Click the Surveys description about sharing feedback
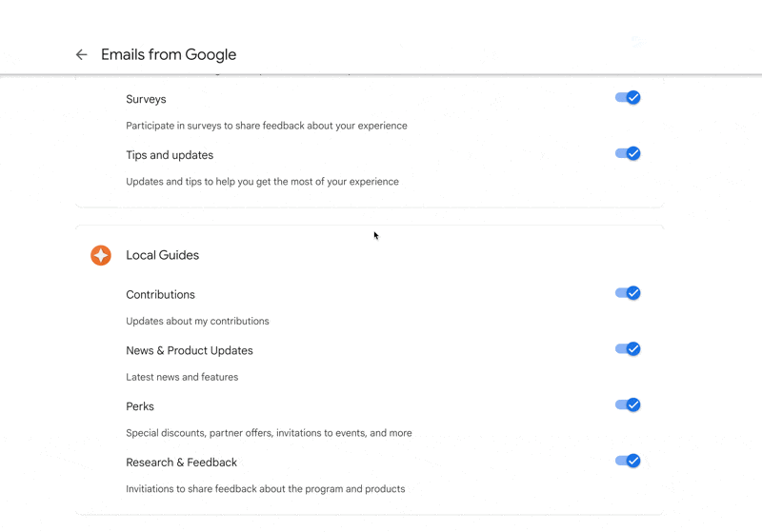 (x=267, y=126)
